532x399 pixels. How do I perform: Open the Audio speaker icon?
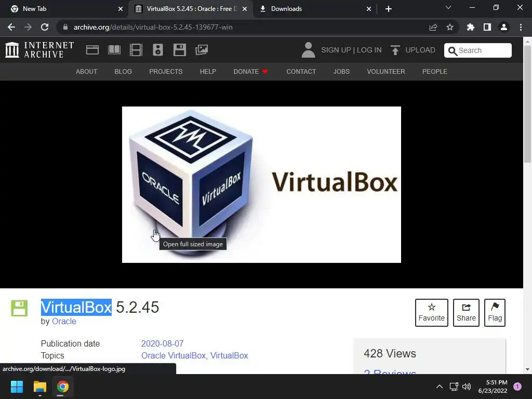158,50
